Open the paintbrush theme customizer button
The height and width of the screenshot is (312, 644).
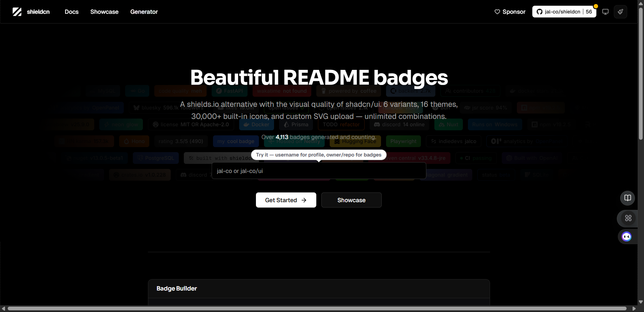coord(621,12)
